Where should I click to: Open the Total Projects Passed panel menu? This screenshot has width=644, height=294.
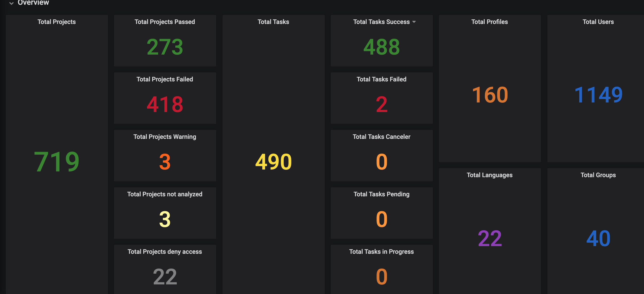165,22
